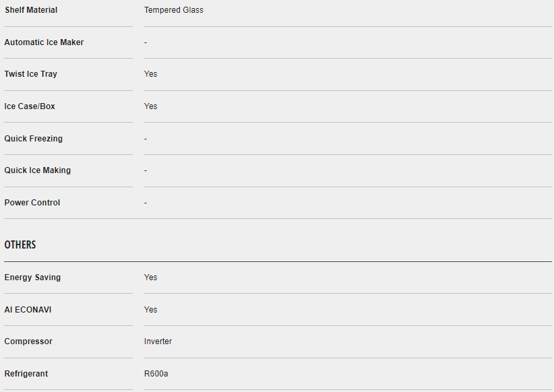The height and width of the screenshot is (392, 554).
Task: Click the Compressor label
Action: pyautogui.click(x=28, y=341)
